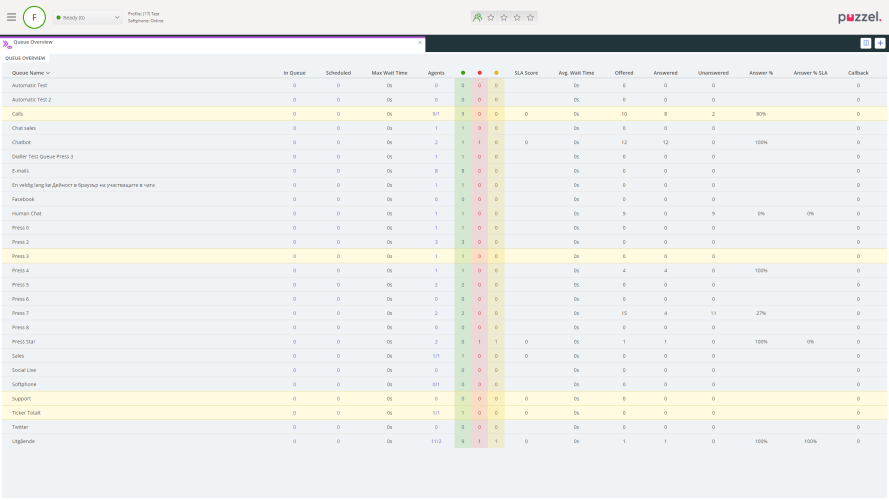Screen dimensions: 889x500
Task: Click the red status column header dot
Action: (x=479, y=73)
